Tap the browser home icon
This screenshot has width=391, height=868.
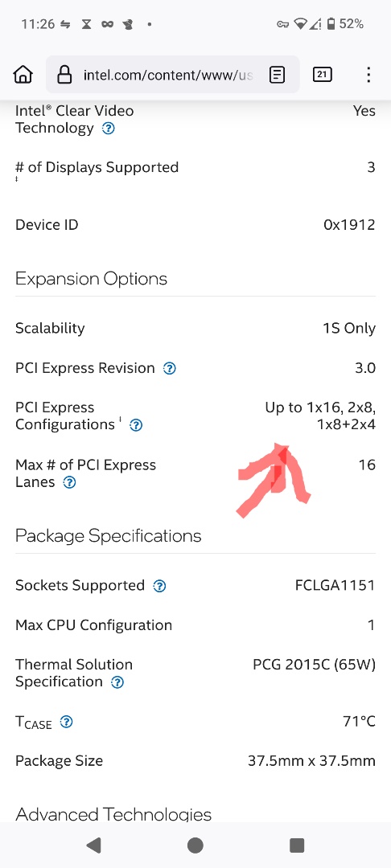[23, 74]
